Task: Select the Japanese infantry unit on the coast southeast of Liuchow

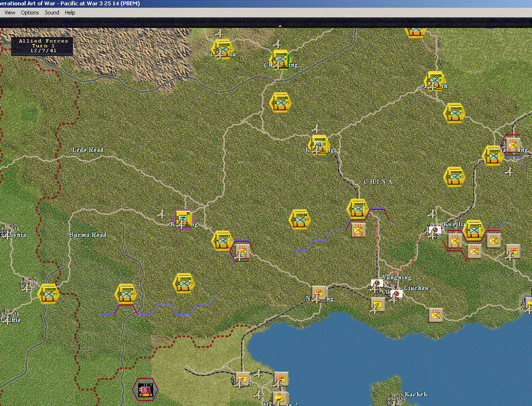Action: (x=436, y=315)
